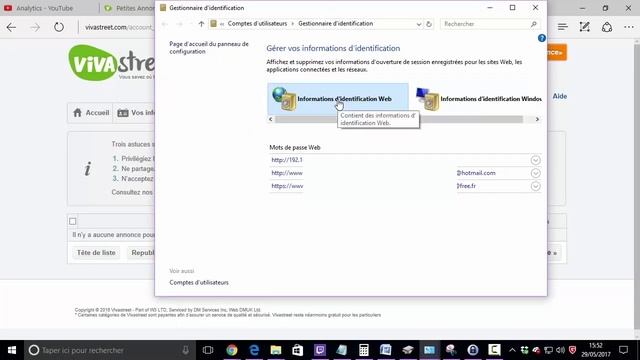Click the Rechercher search field
The width and height of the screenshot is (640, 360).
point(486,24)
